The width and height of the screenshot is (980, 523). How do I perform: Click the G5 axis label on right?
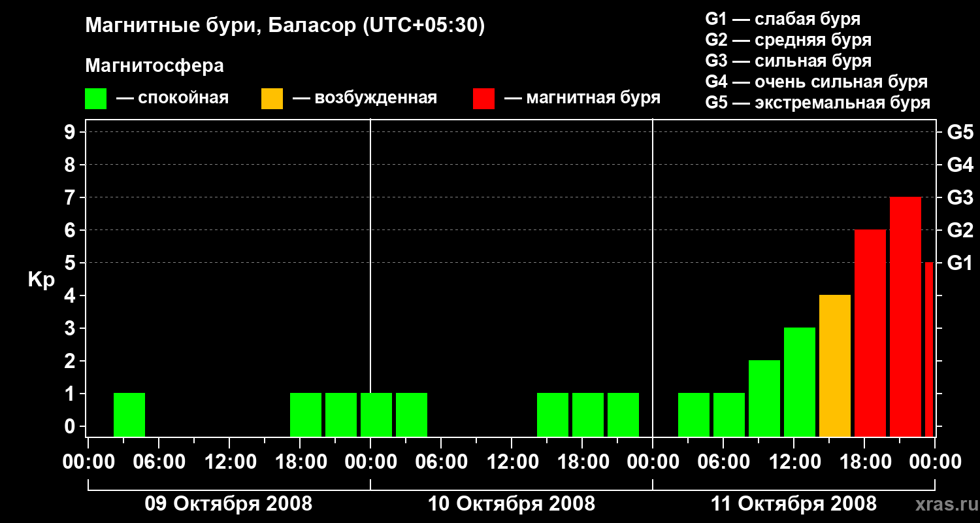[x=960, y=132]
